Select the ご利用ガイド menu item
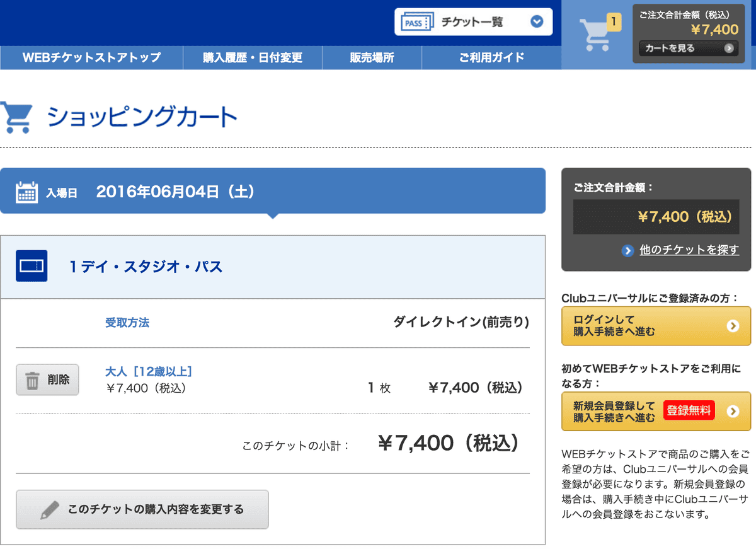The height and width of the screenshot is (549, 756). (x=491, y=57)
